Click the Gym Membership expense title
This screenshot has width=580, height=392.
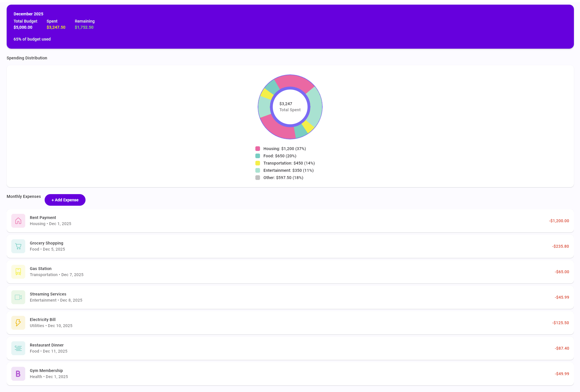[x=46, y=371]
